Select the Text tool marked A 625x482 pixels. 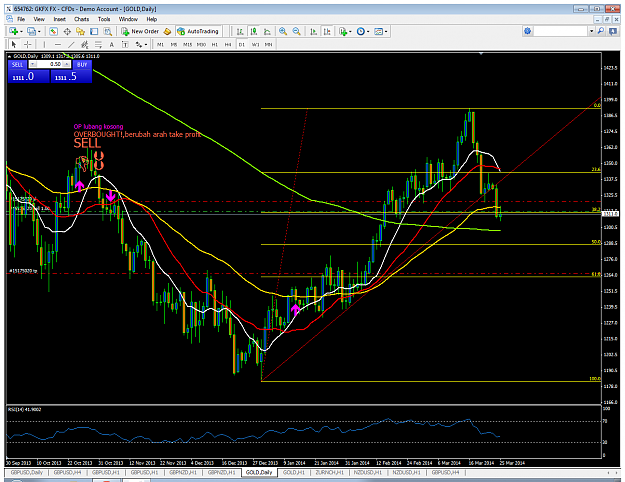coord(112,44)
